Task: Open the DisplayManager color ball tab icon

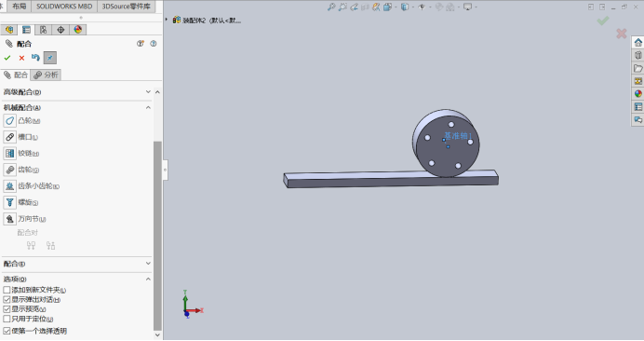Action: (x=78, y=30)
